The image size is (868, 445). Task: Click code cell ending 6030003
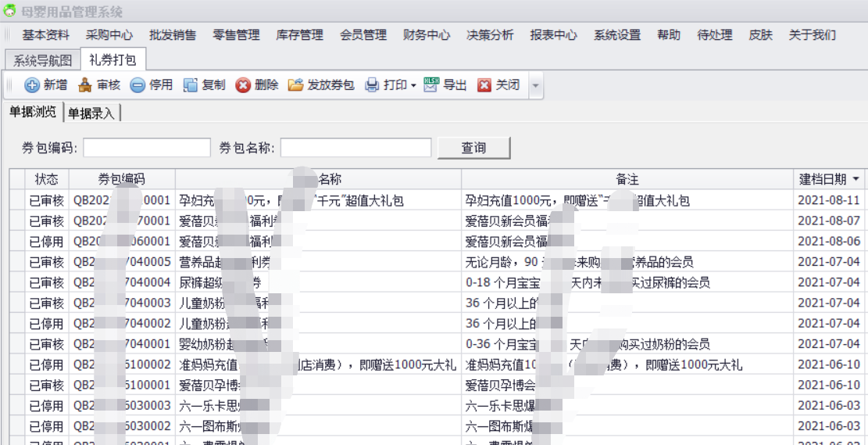(122, 406)
